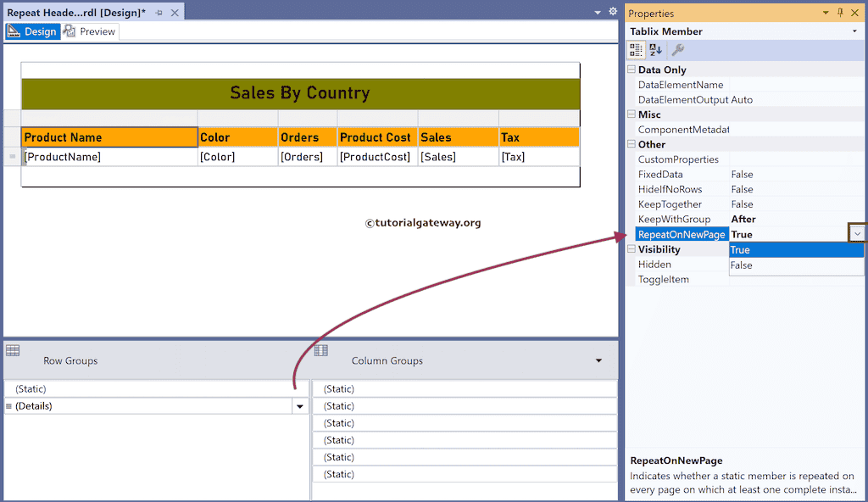Click the Design tab report icon

15,31
